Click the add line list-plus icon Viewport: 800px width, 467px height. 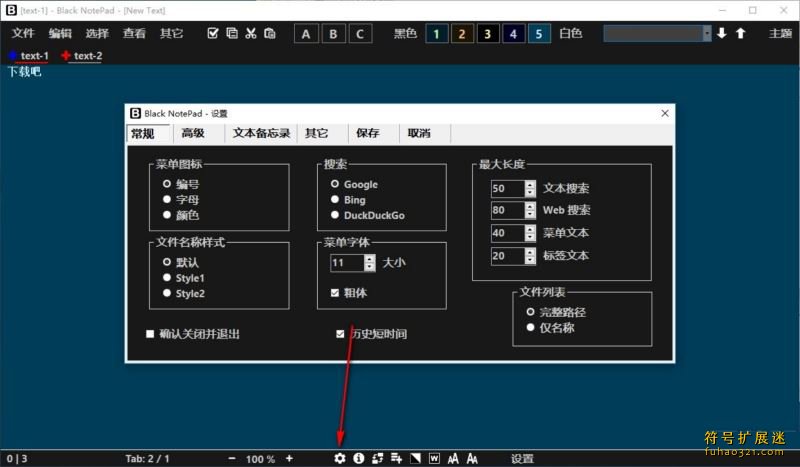(x=396, y=458)
